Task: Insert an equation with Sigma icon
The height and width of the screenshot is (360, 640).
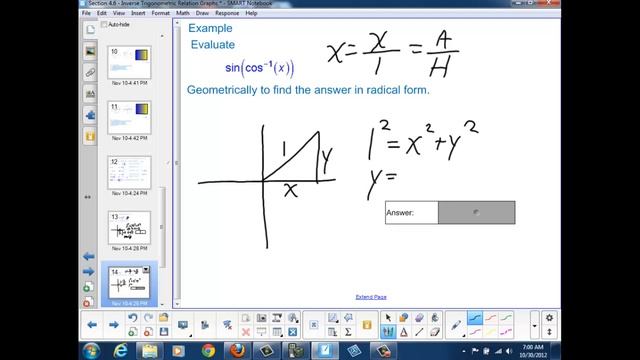Action: (348, 332)
